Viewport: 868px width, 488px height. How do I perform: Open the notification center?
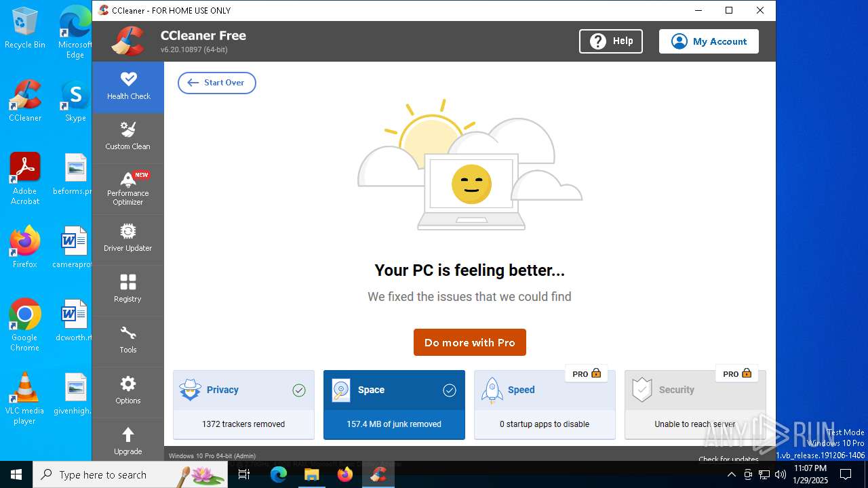[846, 474]
